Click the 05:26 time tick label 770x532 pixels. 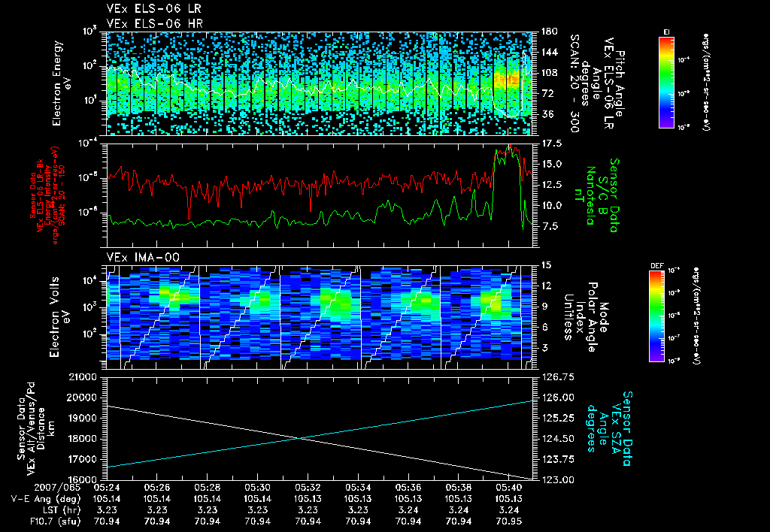point(156,488)
